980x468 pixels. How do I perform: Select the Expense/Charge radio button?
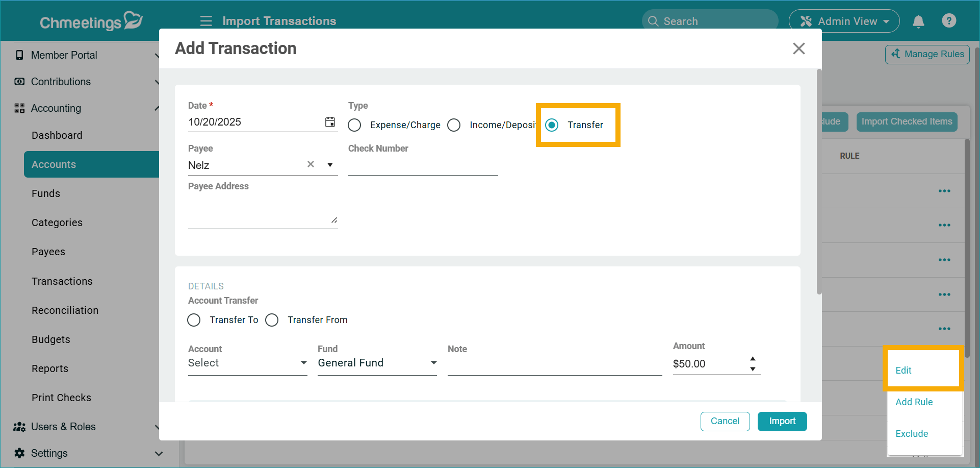point(355,125)
